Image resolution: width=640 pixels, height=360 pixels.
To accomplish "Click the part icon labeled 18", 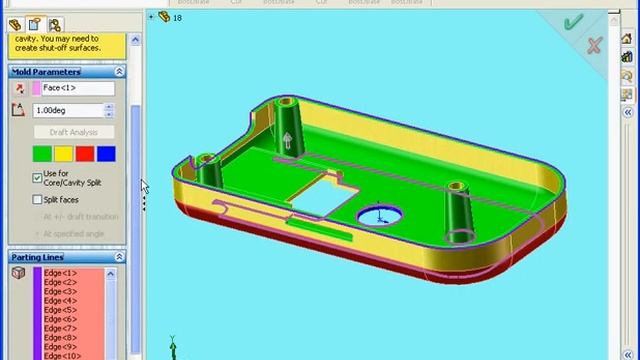I will 164,17.
